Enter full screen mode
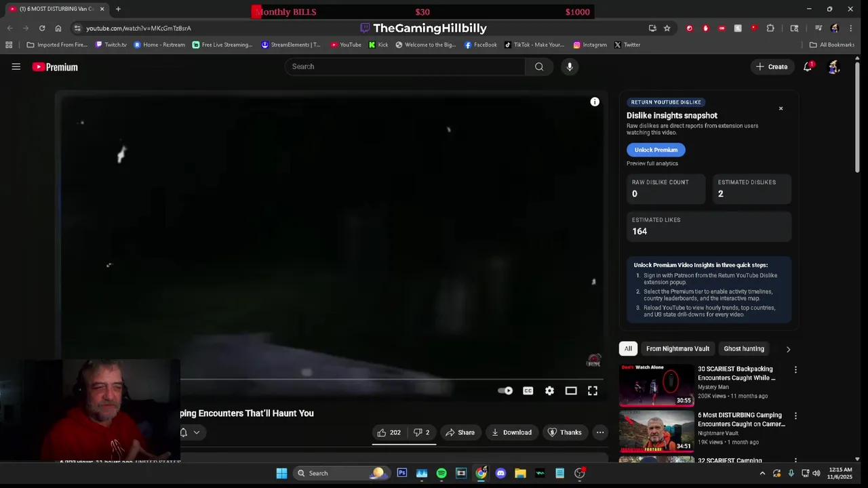 [x=593, y=390]
